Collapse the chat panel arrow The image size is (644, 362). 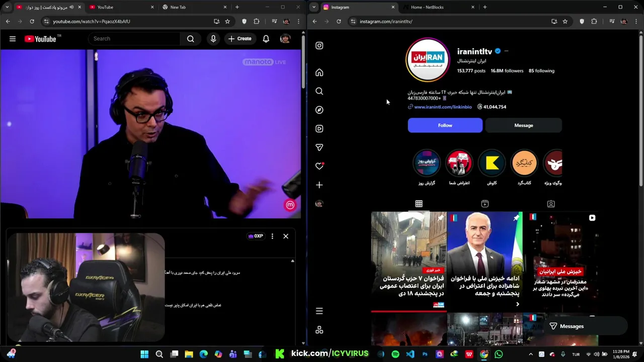coord(292,261)
